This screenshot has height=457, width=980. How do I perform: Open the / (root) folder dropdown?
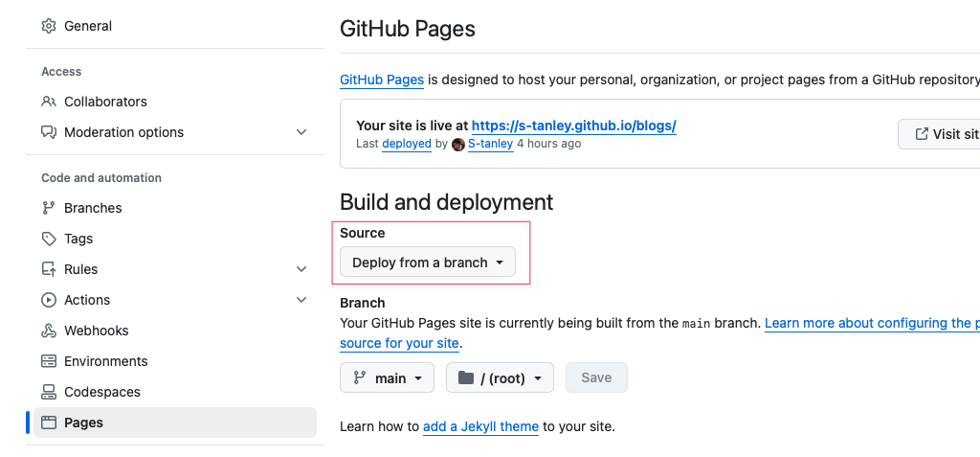coord(500,377)
